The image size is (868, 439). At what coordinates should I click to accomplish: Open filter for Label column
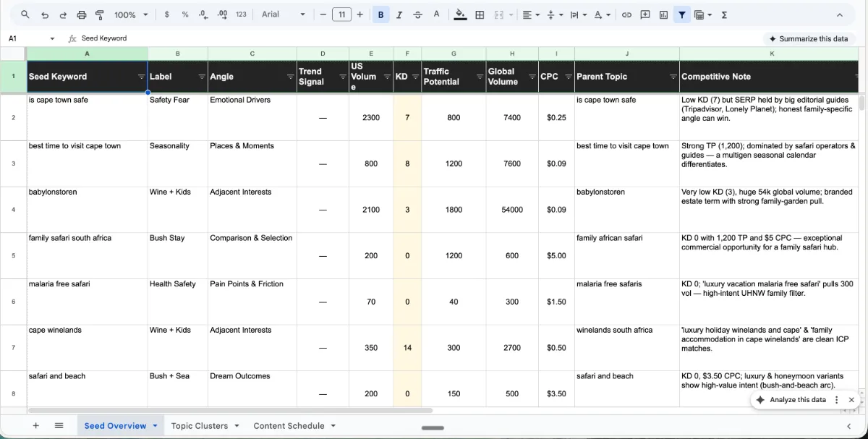(202, 77)
